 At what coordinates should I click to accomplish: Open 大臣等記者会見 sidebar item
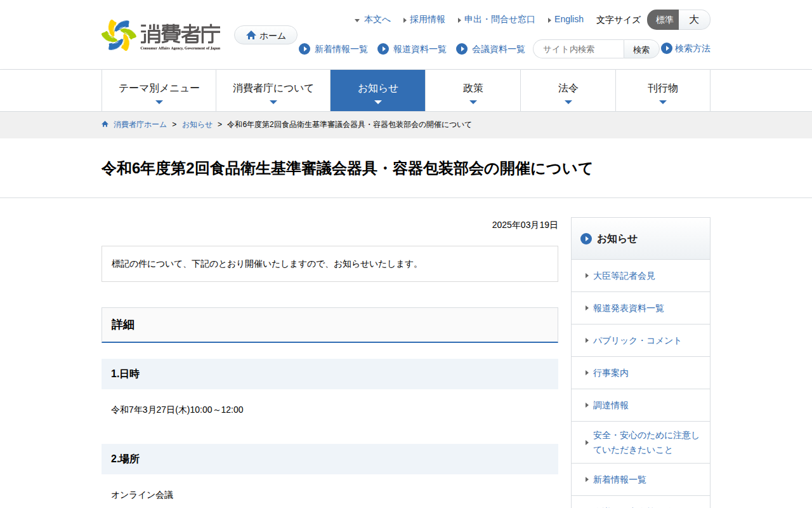click(x=641, y=276)
